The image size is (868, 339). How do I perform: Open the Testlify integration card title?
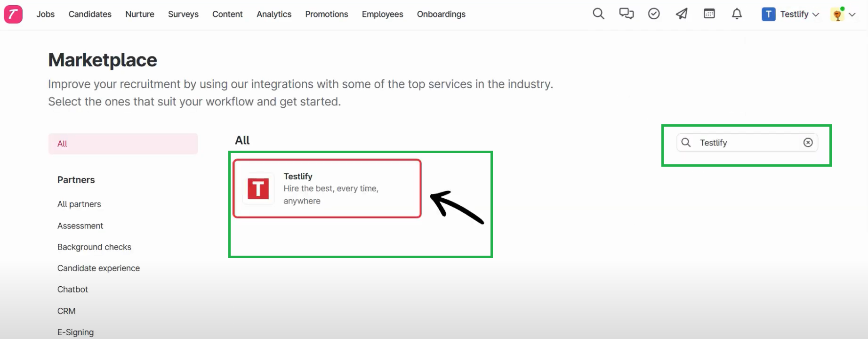point(298,176)
